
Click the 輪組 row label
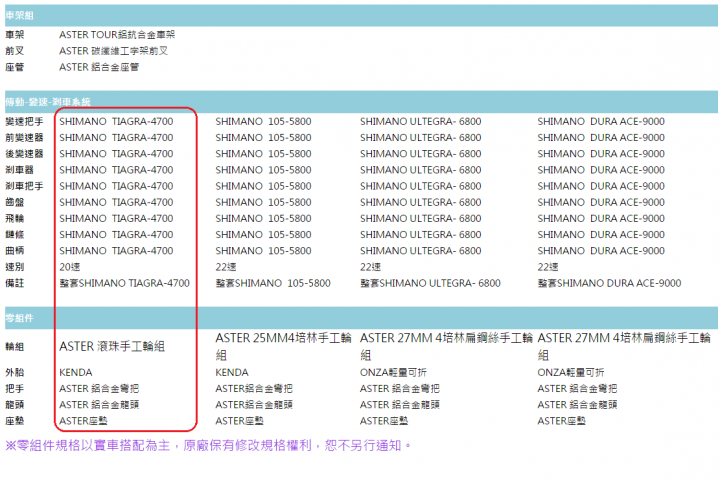[15, 346]
